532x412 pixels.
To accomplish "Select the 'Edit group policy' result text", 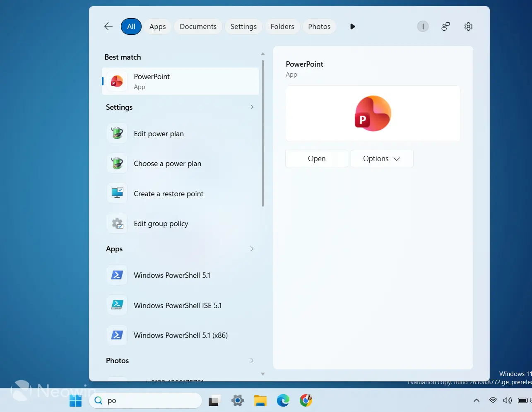I will click(161, 224).
